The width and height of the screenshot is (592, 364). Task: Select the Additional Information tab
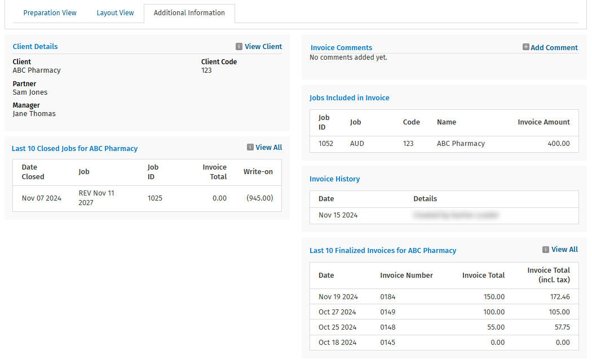point(189,13)
